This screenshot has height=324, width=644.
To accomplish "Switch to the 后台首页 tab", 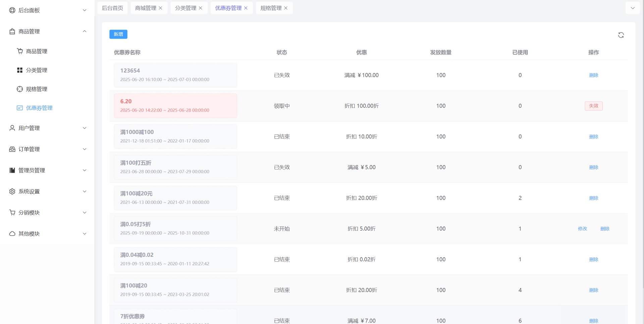I will (x=112, y=8).
